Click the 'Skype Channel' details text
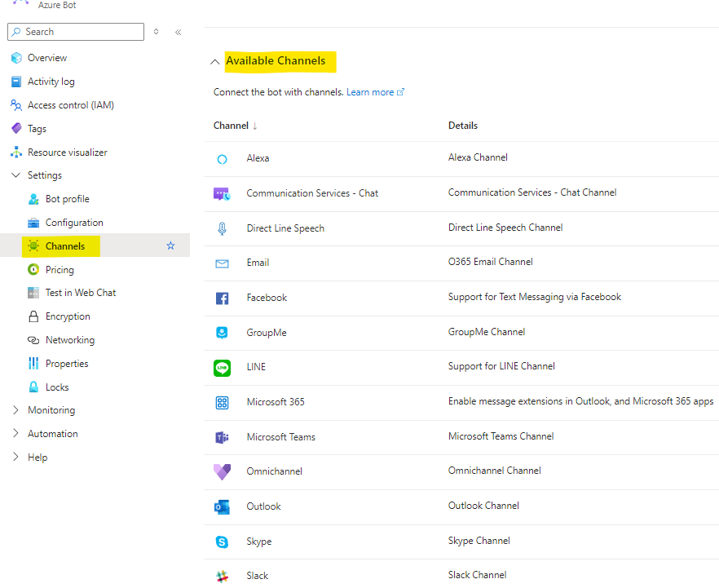 [479, 541]
